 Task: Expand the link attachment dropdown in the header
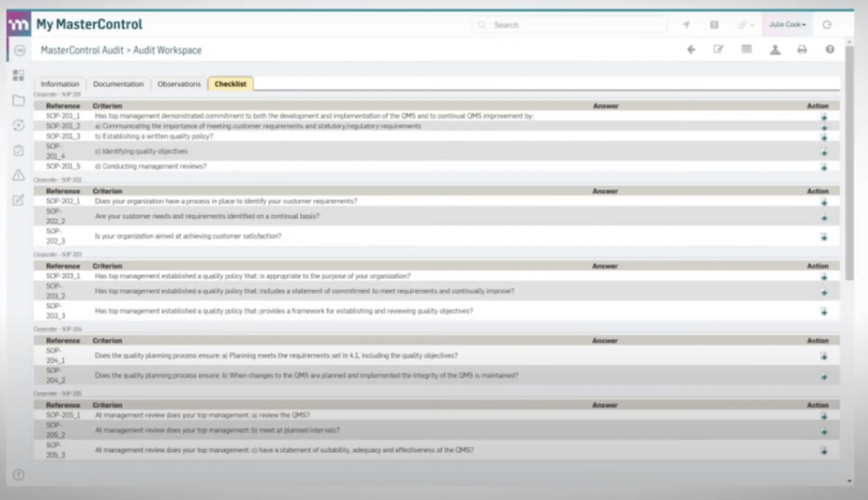tap(744, 24)
